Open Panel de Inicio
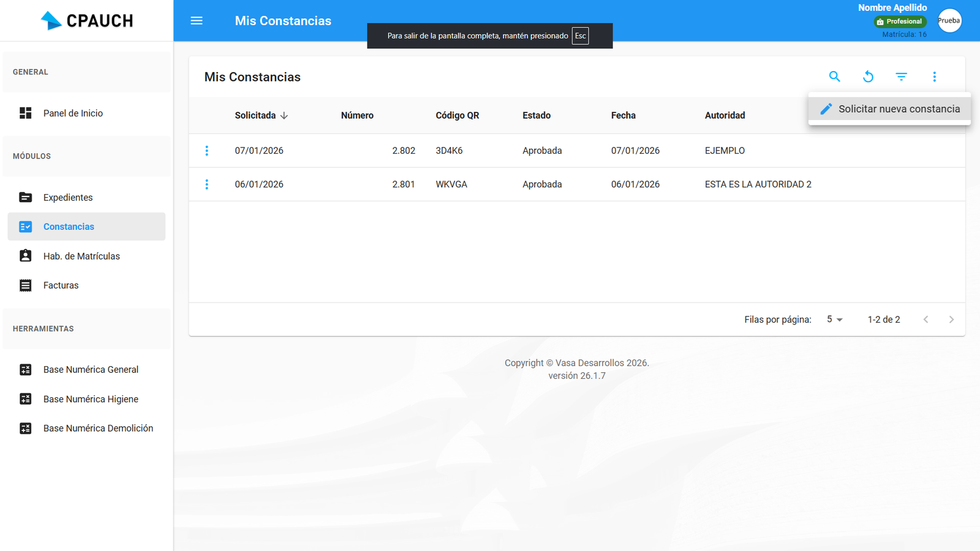Screen dimensions: 980x551 [73, 113]
